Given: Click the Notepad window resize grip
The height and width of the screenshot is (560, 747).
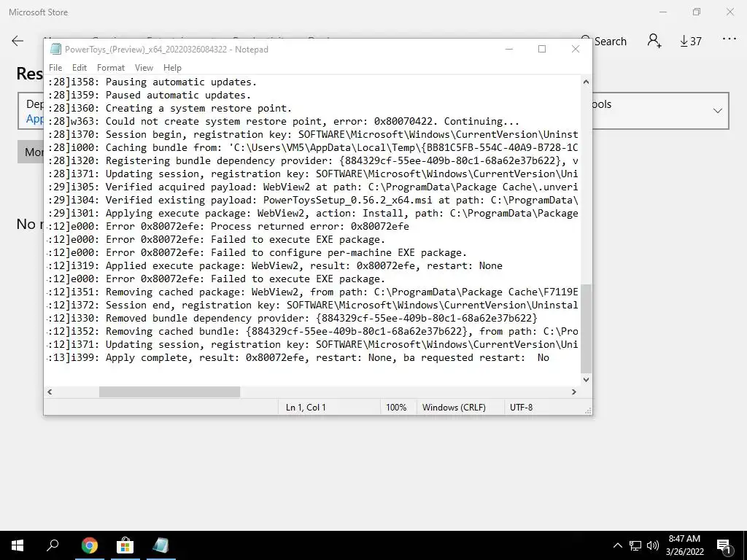Looking at the screenshot, I should pos(588,411).
